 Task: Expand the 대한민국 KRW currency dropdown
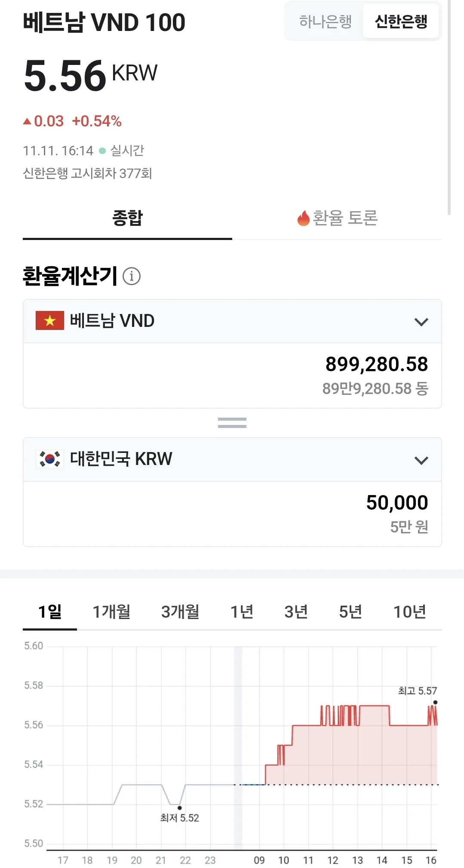tap(232, 459)
